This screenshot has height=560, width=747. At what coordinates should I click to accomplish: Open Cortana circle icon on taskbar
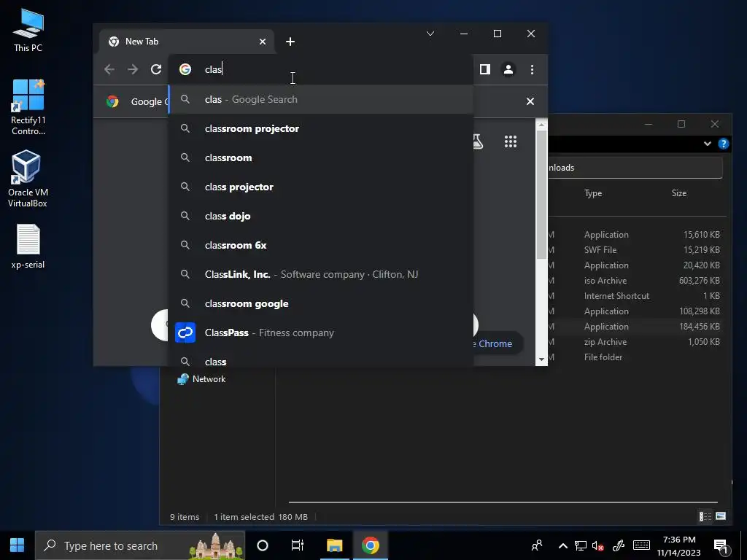263,545
